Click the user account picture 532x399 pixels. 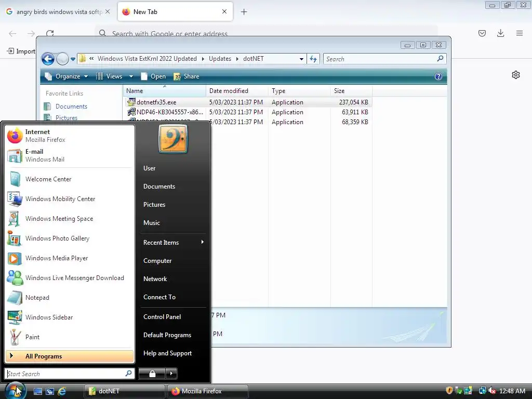pyautogui.click(x=172, y=139)
